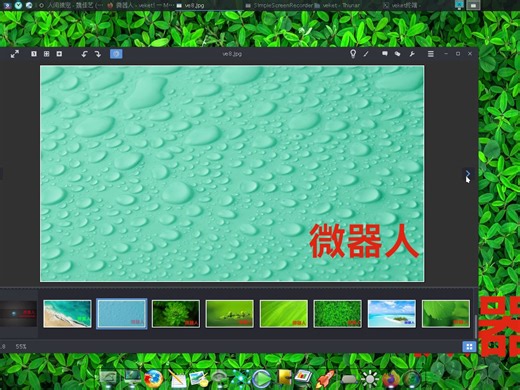The width and height of the screenshot is (520, 390).
Task: Click the blue tray icon in top panel
Action: (459, 5)
